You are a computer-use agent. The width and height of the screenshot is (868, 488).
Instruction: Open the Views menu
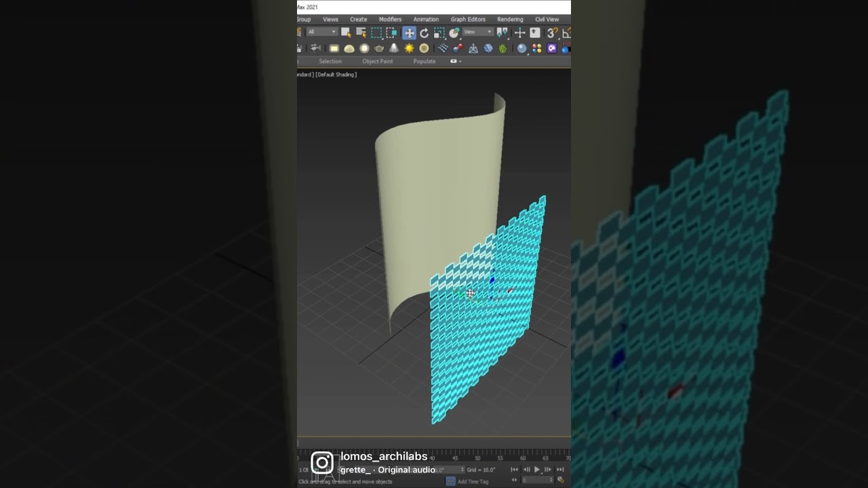[330, 20]
